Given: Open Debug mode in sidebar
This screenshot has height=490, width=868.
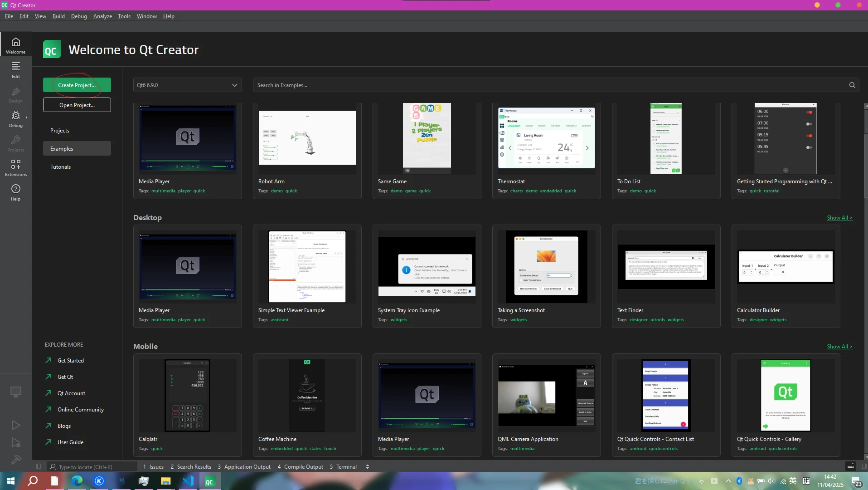Looking at the screenshot, I should [16, 119].
